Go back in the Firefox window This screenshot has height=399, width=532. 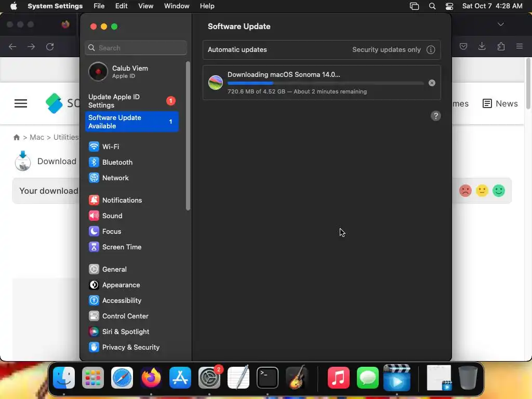12,46
